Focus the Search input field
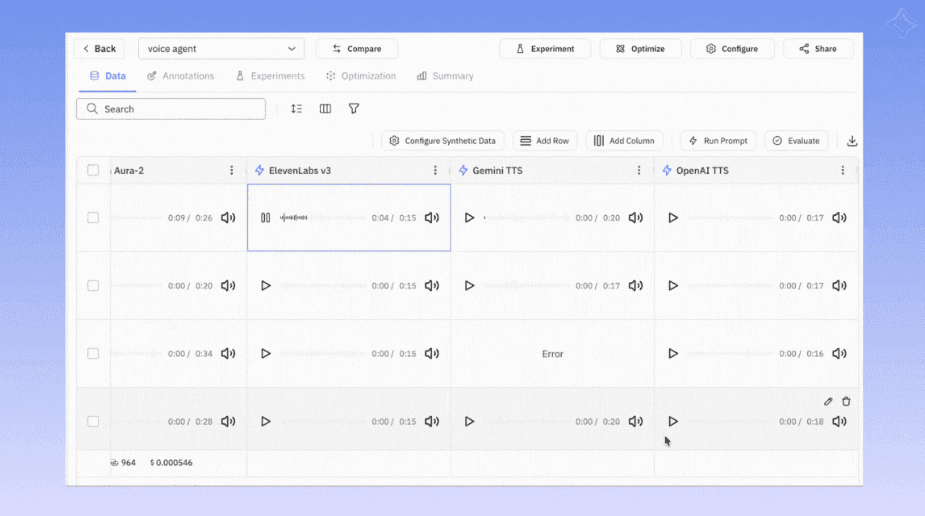Image resolution: width=925 pixels, height=516 pixels. (x=171, y=109)
